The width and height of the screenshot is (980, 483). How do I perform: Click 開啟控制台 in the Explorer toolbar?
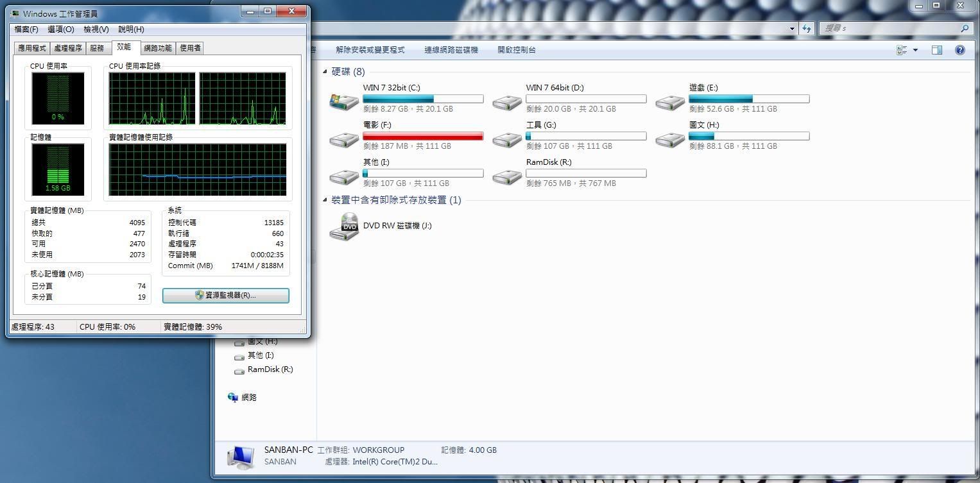pos(517,50)
